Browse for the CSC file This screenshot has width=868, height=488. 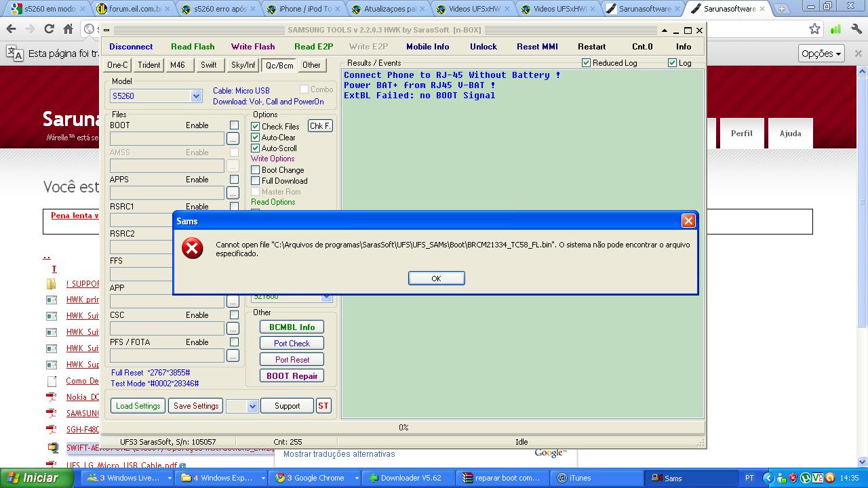(x=233, y=329)
